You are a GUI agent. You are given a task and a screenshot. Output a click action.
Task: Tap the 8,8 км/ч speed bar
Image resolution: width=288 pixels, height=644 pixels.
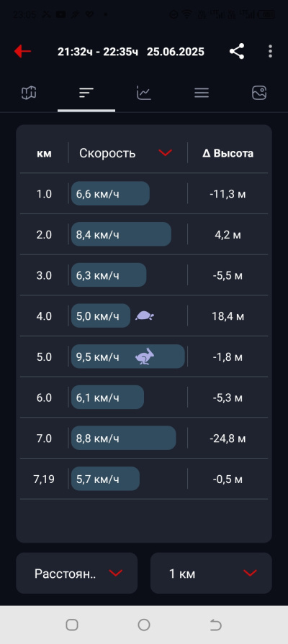pyautogui.click(x=124, y=438)
